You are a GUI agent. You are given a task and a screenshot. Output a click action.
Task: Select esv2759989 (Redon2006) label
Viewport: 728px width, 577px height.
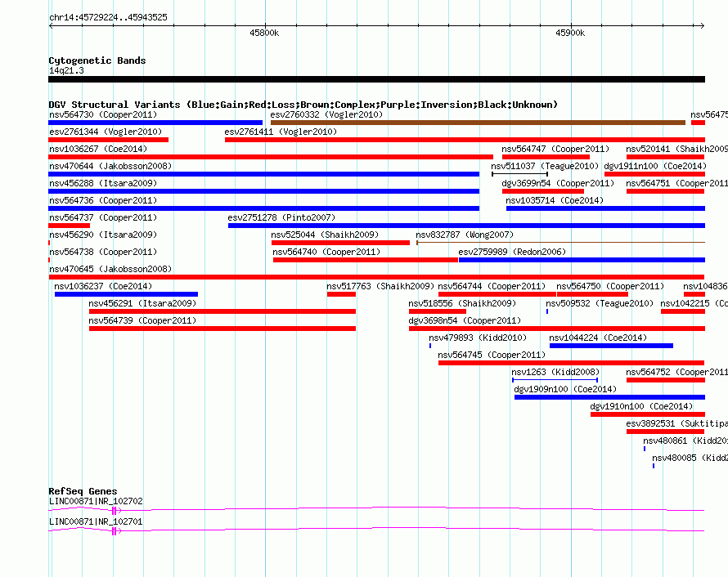coord(512,252)
